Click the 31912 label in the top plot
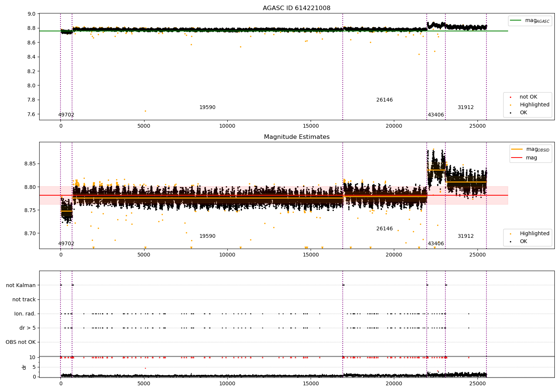Screen dimensions: 560x392 [x=466, y=108]
